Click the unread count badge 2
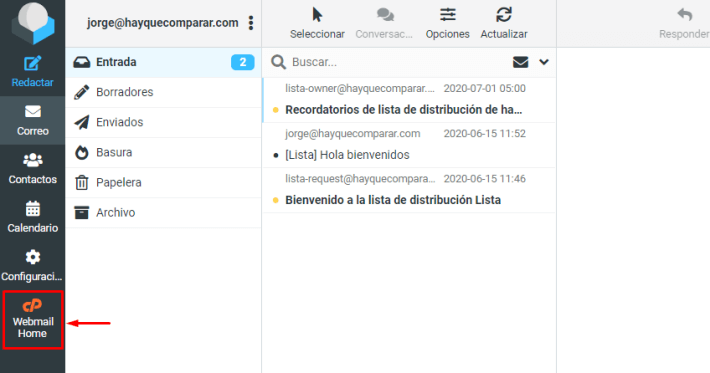The height and width of the screenshot is (373, 710). click(x=243, y=62)
